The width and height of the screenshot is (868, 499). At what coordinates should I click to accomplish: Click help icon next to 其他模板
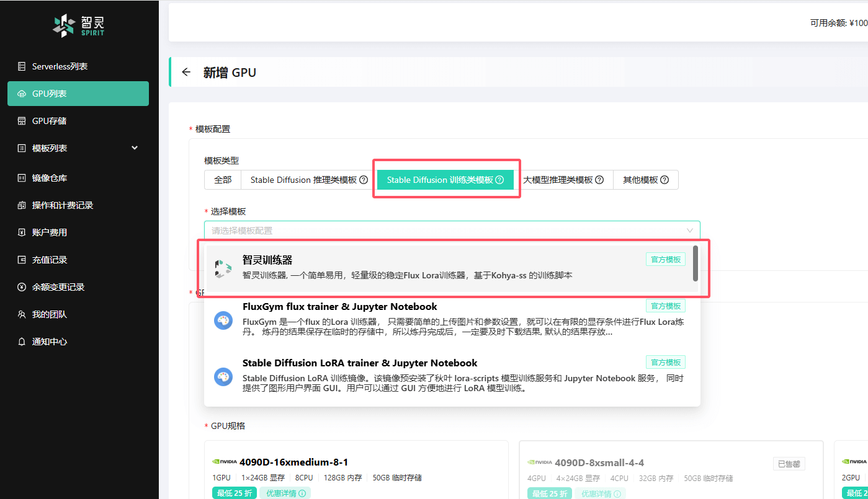coord(664,180)
